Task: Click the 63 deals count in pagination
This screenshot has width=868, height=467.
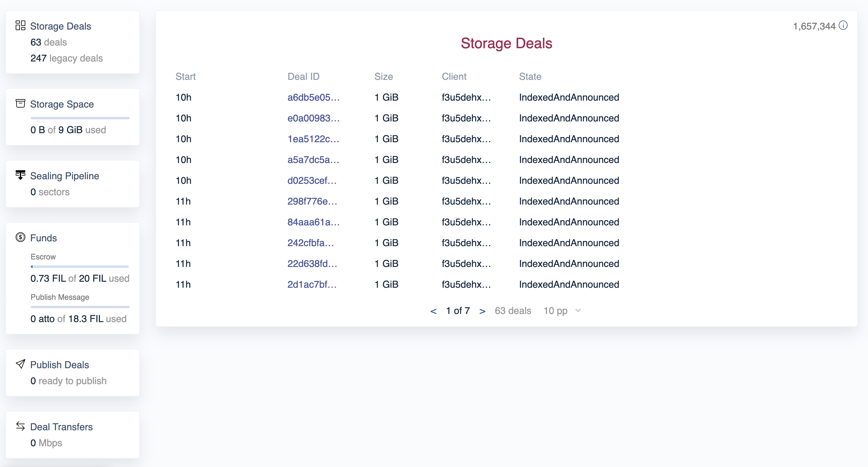Action: click(513, 311)
